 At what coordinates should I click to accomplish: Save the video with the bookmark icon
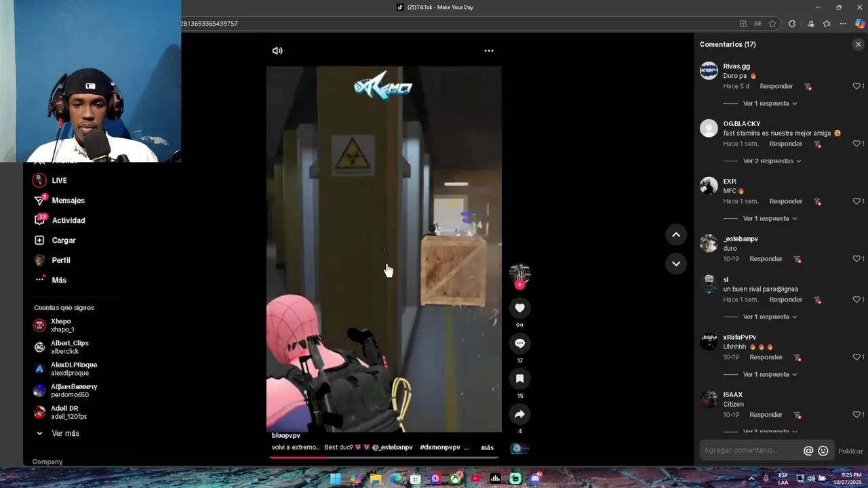[x=519, y=379]
